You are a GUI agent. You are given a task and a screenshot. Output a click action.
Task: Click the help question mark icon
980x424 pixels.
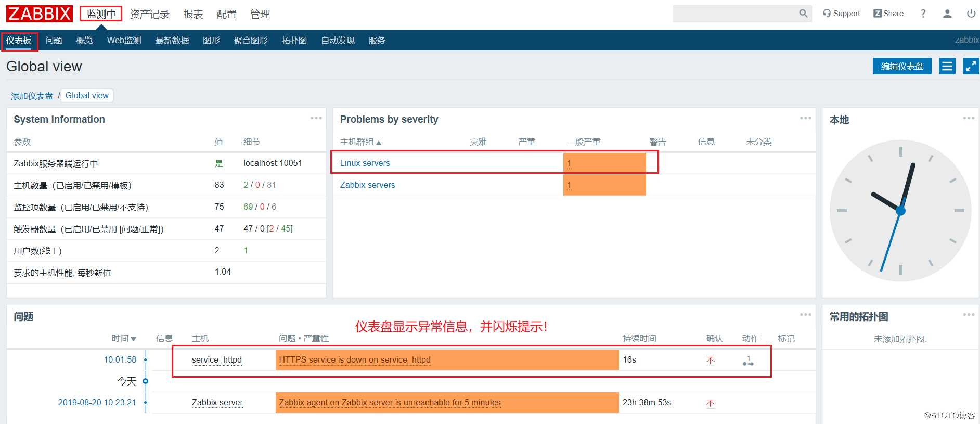(x=923, y=14)
